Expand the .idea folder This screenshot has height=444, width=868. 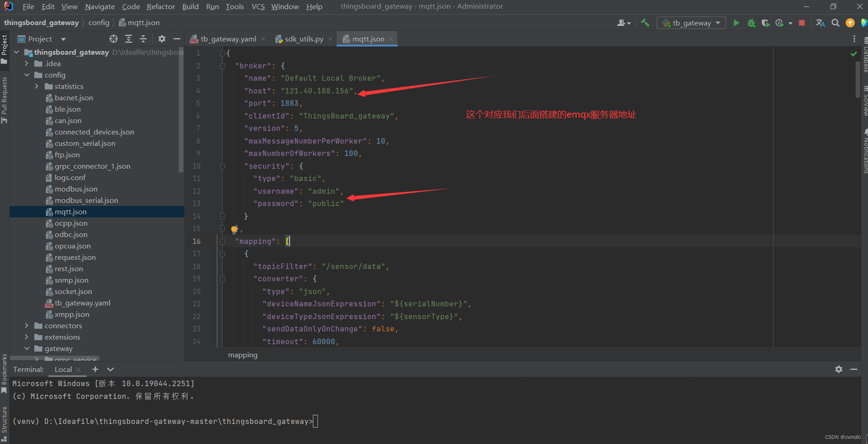point(27,63)
